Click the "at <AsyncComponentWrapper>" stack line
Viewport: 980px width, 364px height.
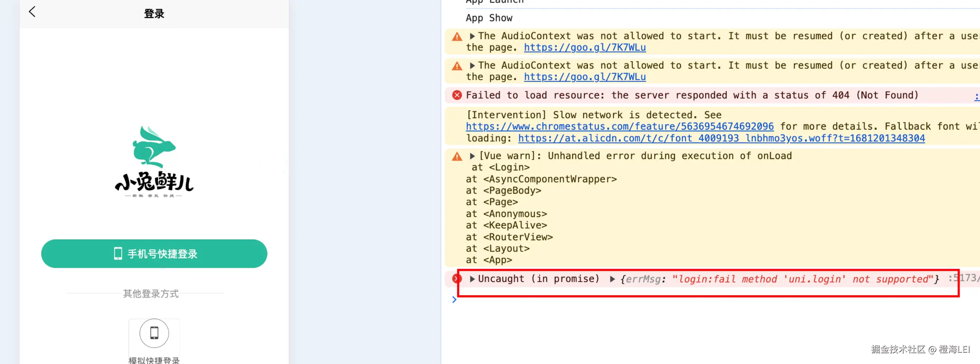click(x=541, y=179)
